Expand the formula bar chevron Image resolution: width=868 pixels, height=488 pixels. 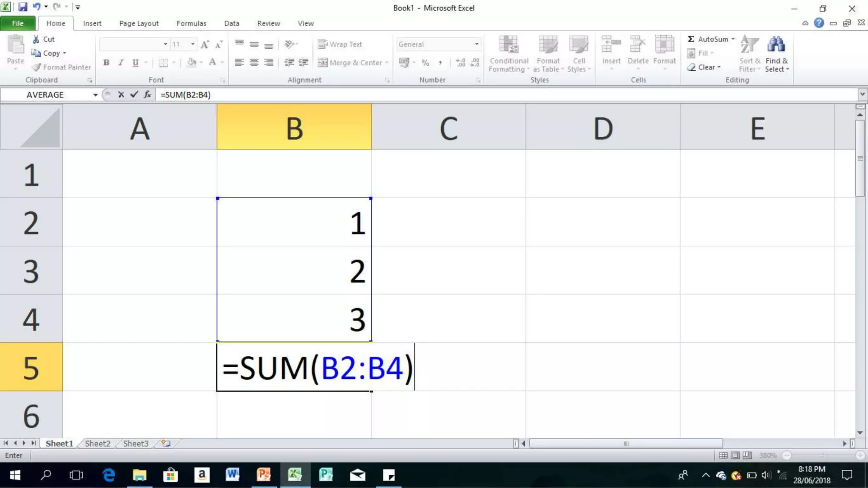(x=862, y=94)
